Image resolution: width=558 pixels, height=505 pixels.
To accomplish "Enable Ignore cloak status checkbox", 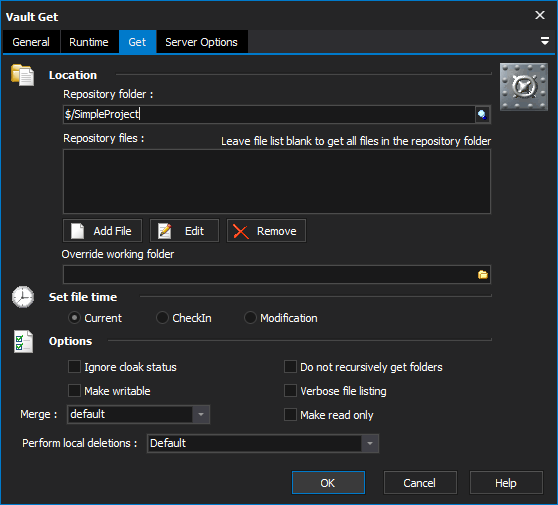I will [74, 367].
